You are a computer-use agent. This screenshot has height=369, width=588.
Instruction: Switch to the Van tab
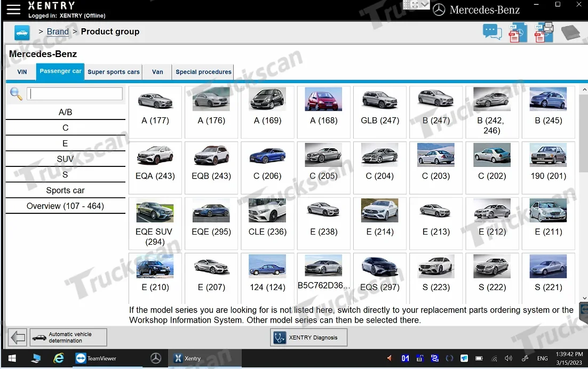(157, 72)
